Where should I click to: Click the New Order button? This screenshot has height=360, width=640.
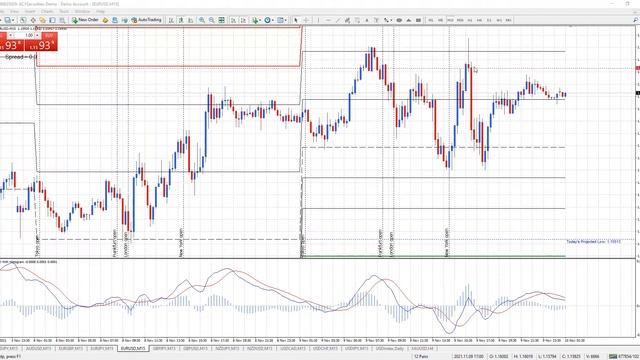click(85, 20)
